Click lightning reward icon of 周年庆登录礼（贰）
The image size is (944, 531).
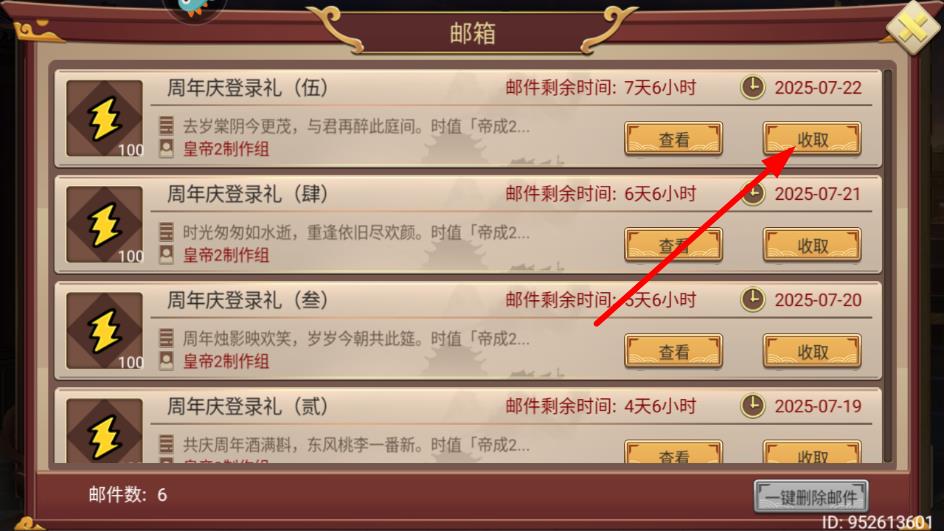coord(105,431)
